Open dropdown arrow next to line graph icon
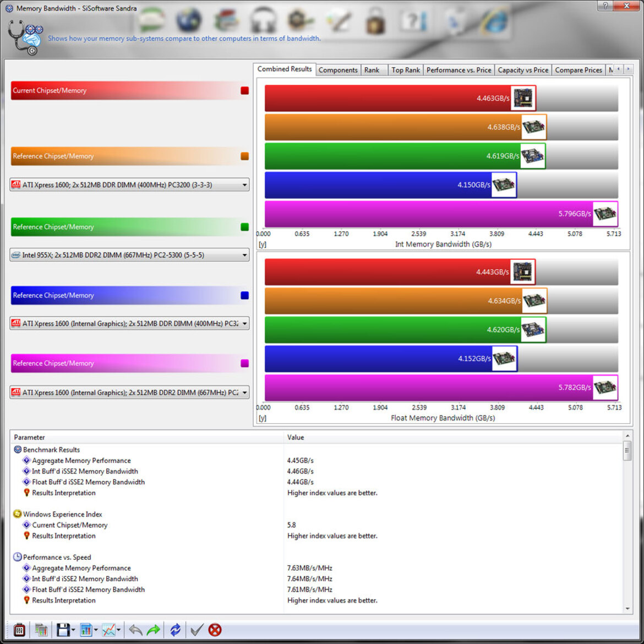Screen dimensions: 644x644 pyautogui.click(x=118, y=630)
